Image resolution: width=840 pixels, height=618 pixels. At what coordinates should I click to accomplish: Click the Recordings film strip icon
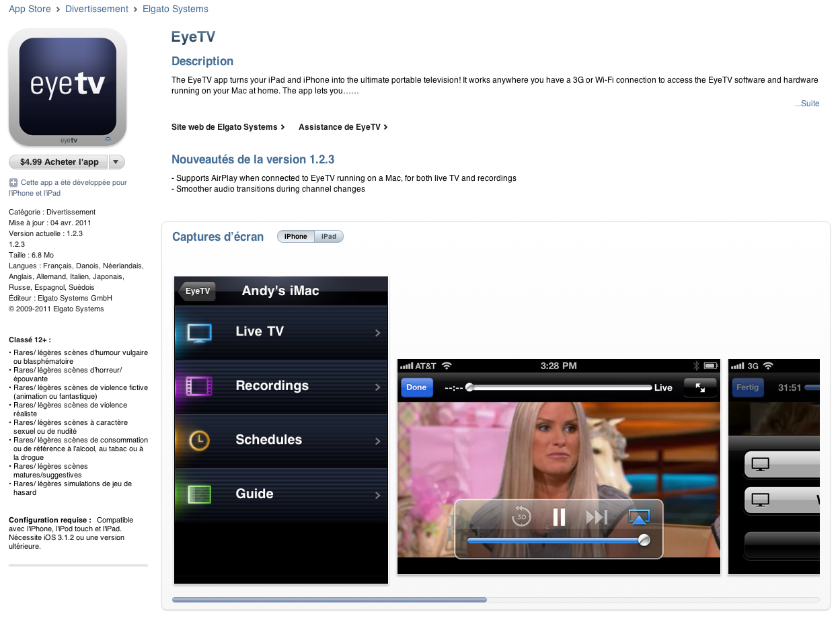[199, 386]
